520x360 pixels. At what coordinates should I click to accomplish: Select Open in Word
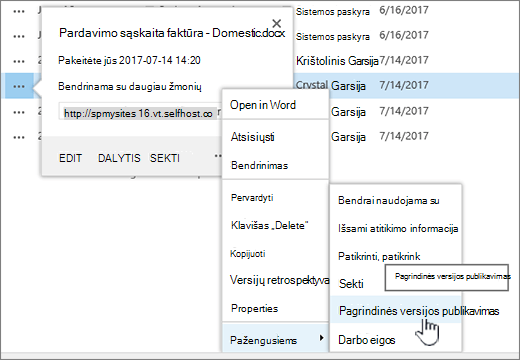point(275,105)
